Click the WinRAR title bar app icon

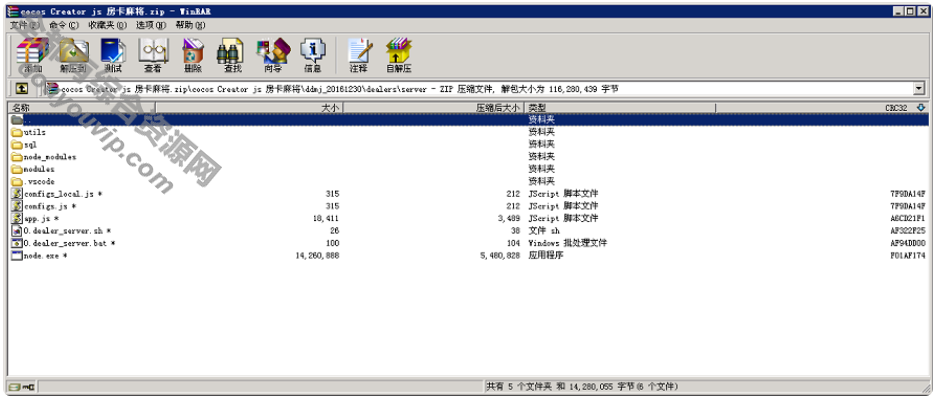point(12,11)
